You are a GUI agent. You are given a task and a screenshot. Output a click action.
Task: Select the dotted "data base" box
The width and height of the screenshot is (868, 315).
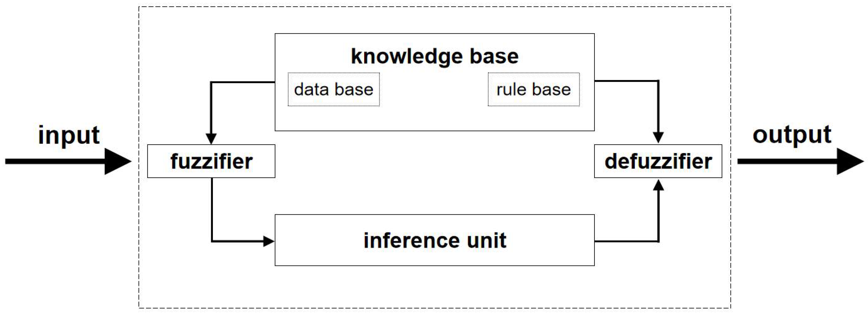(334, 90)
